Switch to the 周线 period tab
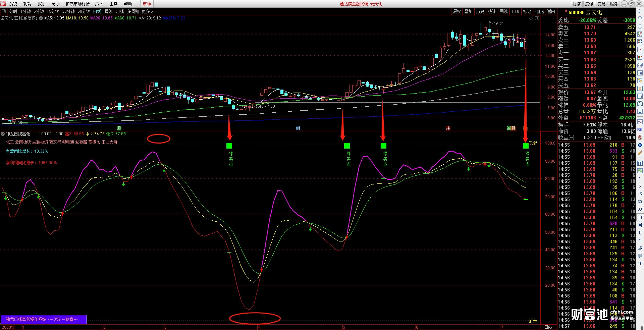The width and height of the screenshot is (644, 330). click(x=109, y=11)
